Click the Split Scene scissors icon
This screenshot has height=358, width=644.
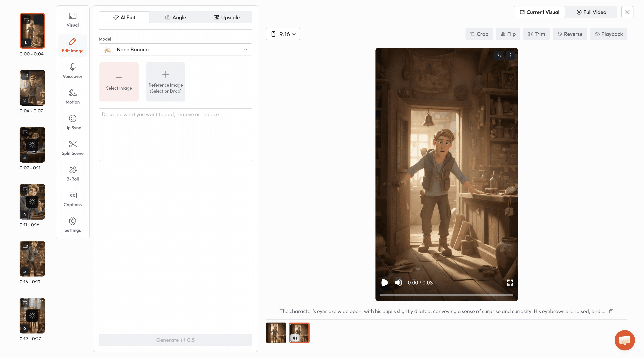coord(72,144)
